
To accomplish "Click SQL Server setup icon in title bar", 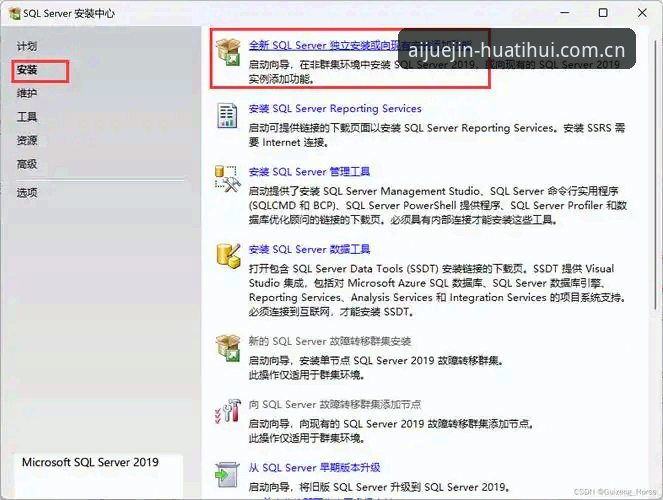I will pyautogui.click(x=15, y=14).
